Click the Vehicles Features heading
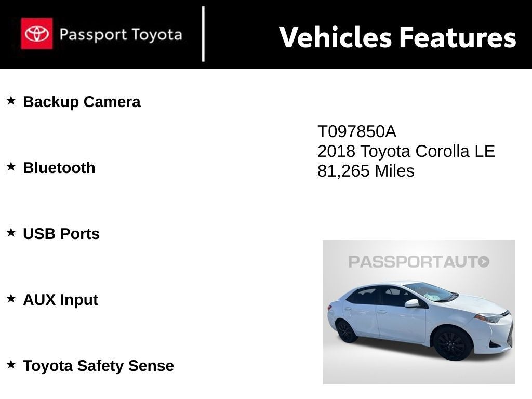This screenshot has height=399, width=532. pos(397,37)
